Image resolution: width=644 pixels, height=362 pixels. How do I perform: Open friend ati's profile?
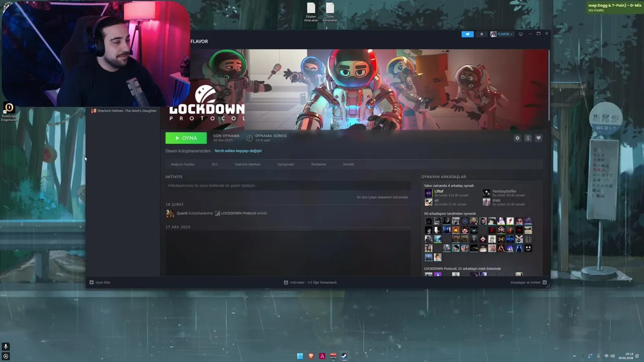point(437,201)
